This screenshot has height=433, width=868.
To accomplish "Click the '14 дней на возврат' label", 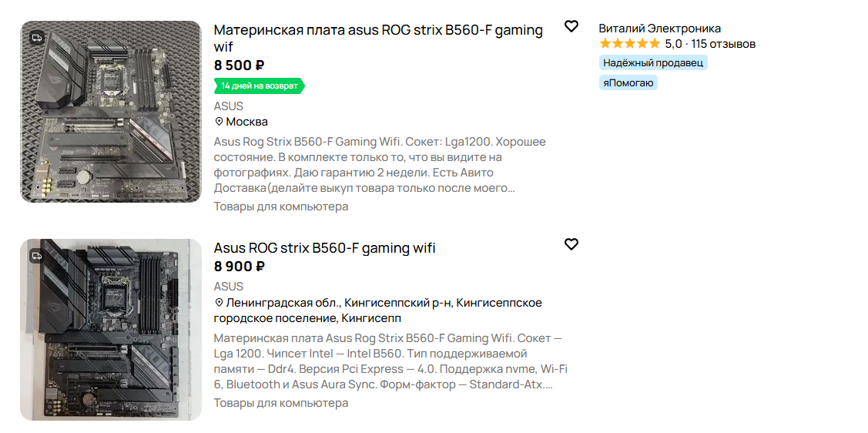I will point(259,86).
